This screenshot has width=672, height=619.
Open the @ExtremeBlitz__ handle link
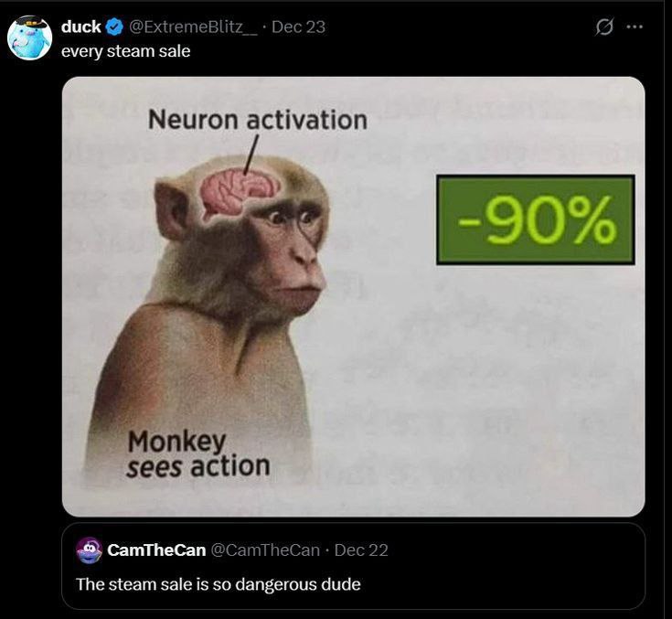[193, 27]
